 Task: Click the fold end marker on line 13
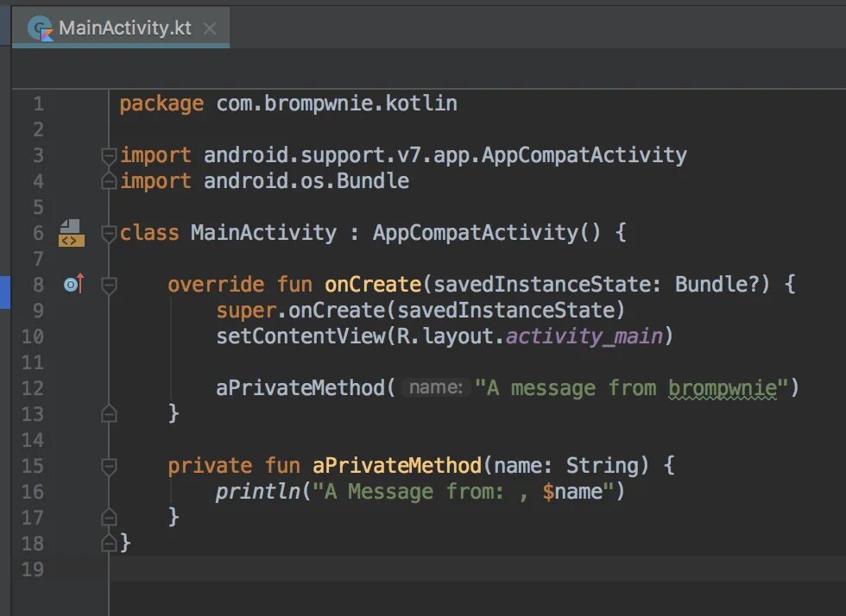coord(109,414)
